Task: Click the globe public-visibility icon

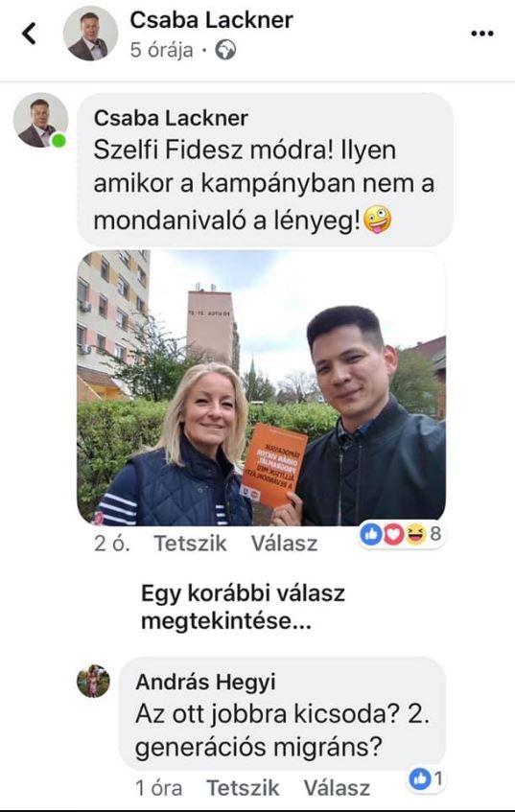Action: pos(225,50)
